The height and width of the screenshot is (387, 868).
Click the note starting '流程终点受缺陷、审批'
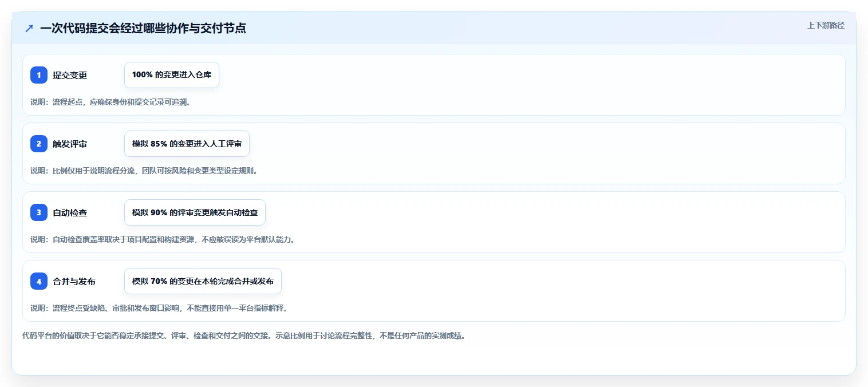(x=159, y=308)
